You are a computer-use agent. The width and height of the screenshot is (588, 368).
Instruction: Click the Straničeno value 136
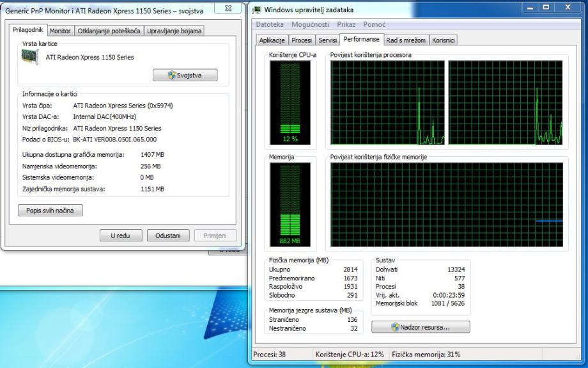pyautogui.click(x=352, y=320)
